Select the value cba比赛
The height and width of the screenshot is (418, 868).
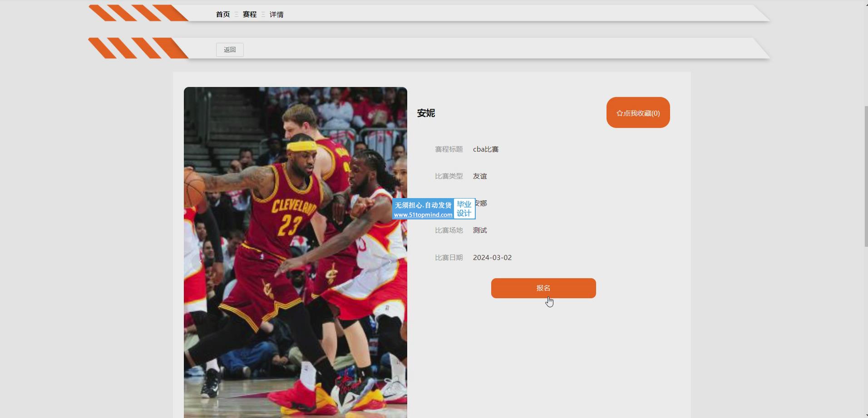click(x=486, y=149)
